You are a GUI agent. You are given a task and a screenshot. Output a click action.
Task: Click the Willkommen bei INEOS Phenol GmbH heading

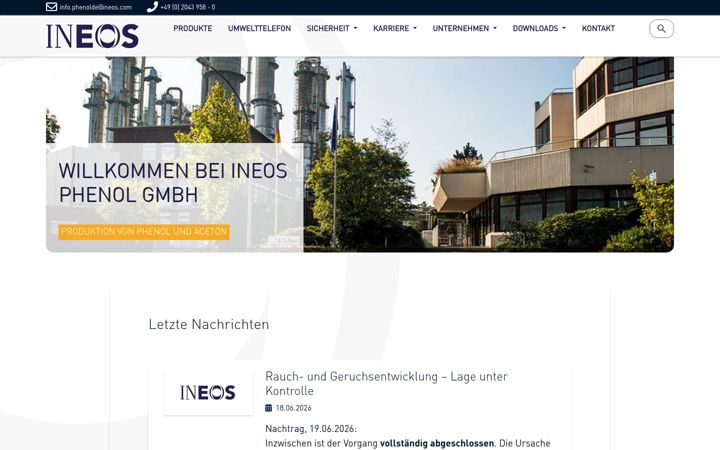tap(173, 183)
